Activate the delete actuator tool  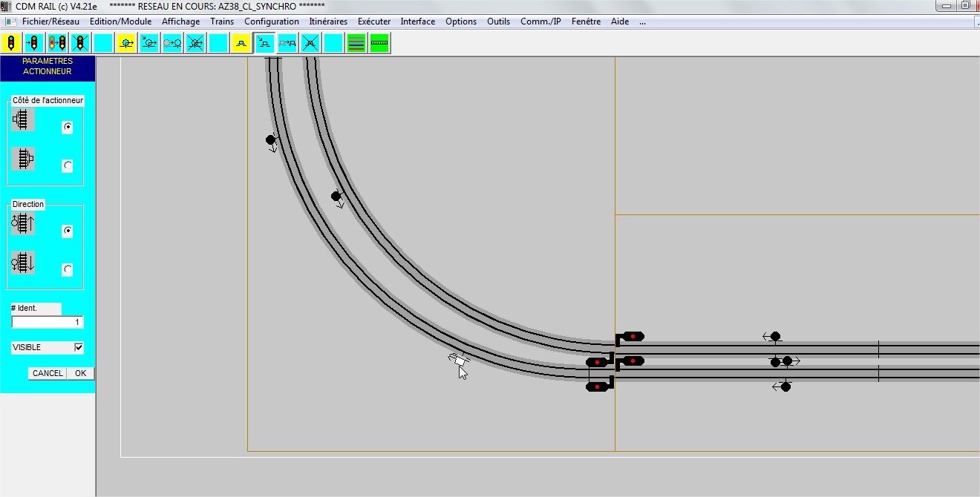[310, 43]
